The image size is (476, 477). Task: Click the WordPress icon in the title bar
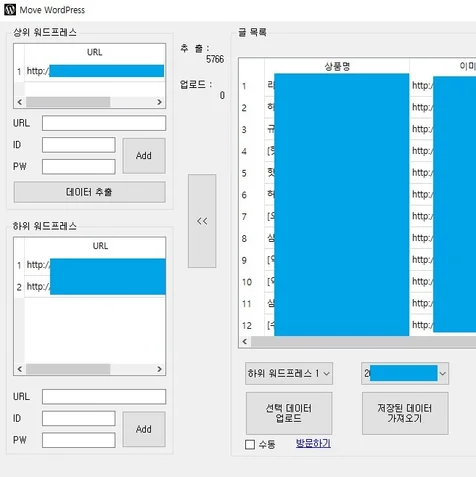(10, 10)
